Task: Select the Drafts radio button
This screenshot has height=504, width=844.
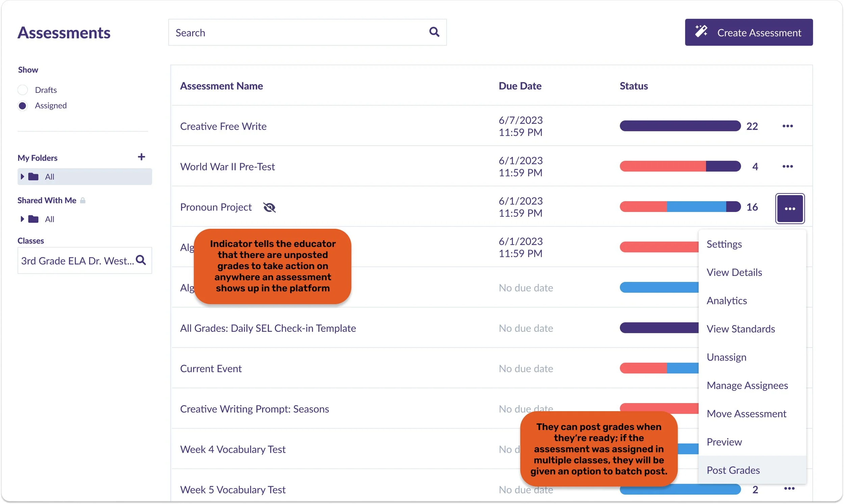Action: pyautogui.click(x=23, y=90)
